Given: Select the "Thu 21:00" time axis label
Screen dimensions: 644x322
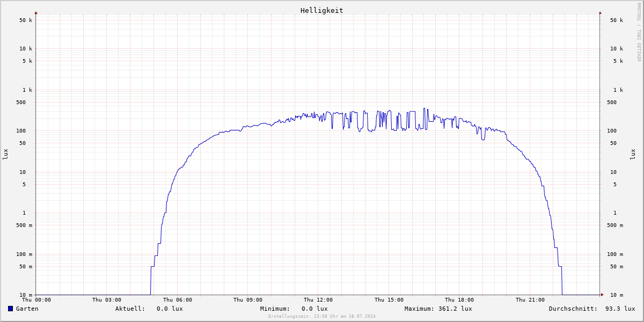Looking at the screenshot, I should (530, 300).
